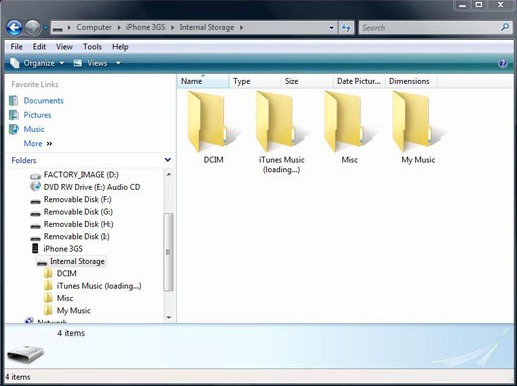Open the Edit menu
This screenshot has height=386, width=517.
pos(39,47)
